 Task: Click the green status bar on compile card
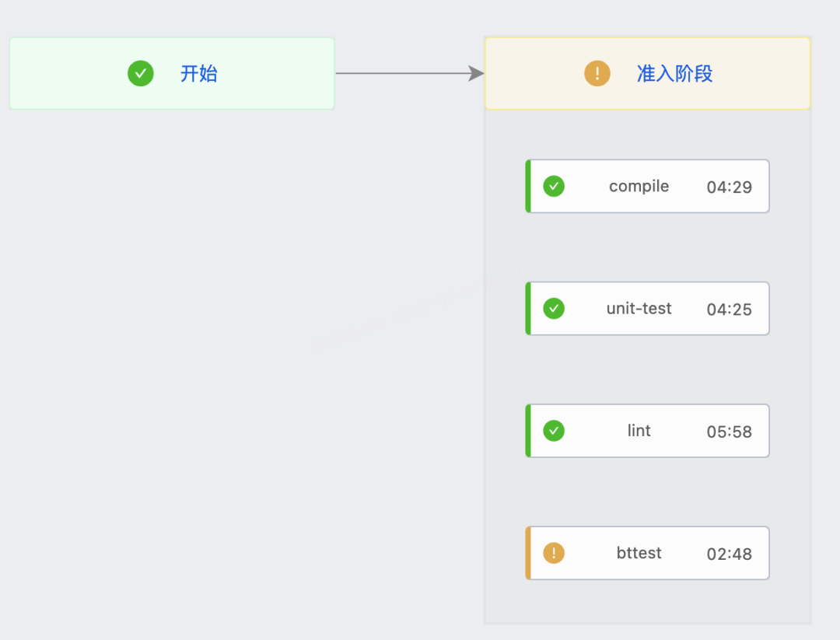coord(528,187)
